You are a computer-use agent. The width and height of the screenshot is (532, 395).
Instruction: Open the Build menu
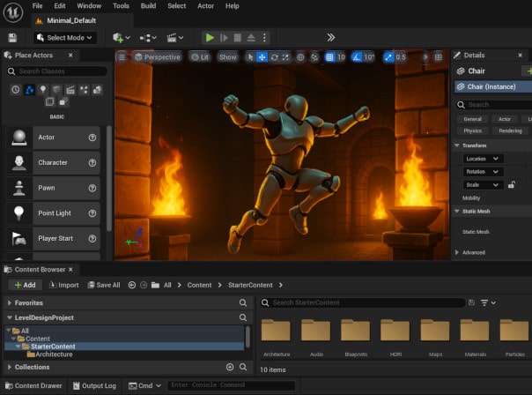coord(148,5)
